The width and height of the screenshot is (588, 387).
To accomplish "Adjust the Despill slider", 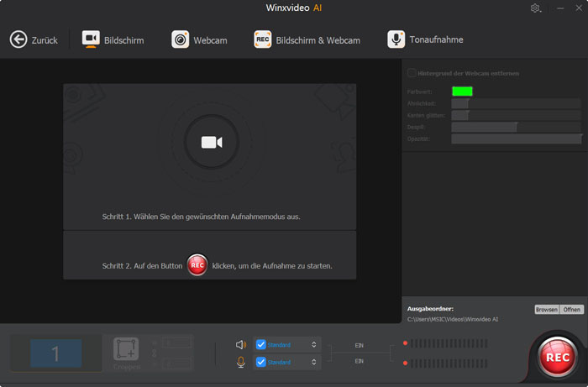I will 516,127.
